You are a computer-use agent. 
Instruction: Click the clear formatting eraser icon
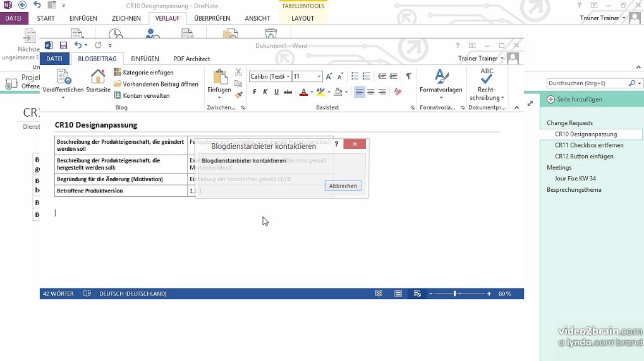pyautogui.click(x=398, y=92)
